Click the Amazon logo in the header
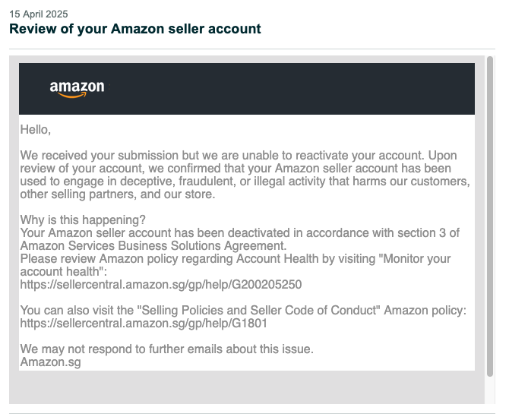Image resolution: width=509 pixels, height=420 pixels. pos(77,89)
